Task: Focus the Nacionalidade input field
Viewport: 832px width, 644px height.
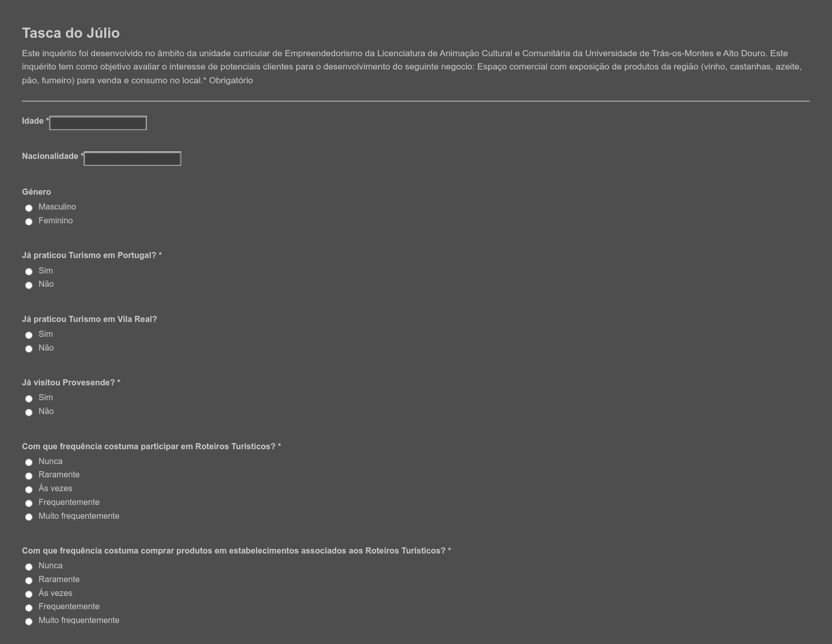Action: pyautogui.click(x=132, y=158)
